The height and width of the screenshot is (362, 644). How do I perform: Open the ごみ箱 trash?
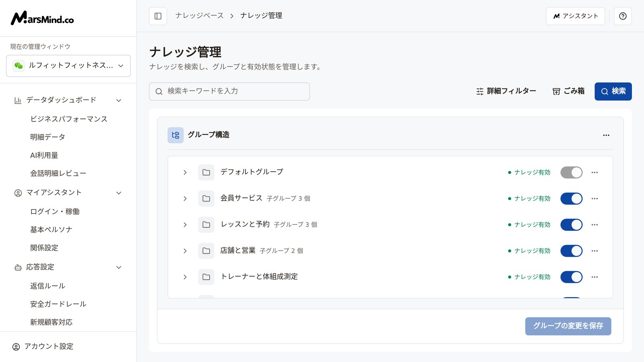(568, 91)
